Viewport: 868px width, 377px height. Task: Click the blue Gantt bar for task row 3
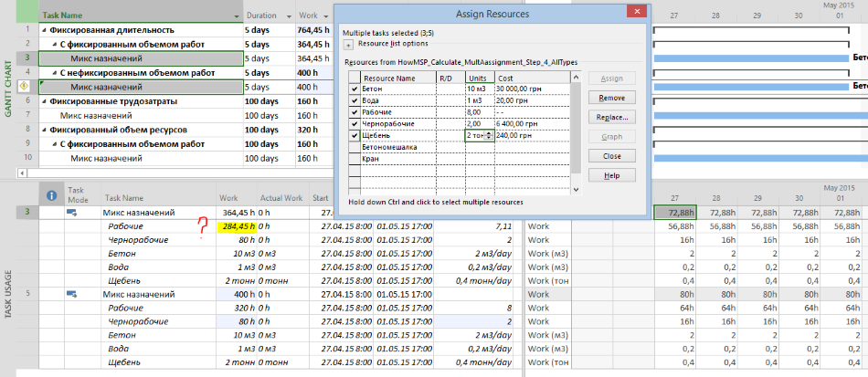point(751,58)
